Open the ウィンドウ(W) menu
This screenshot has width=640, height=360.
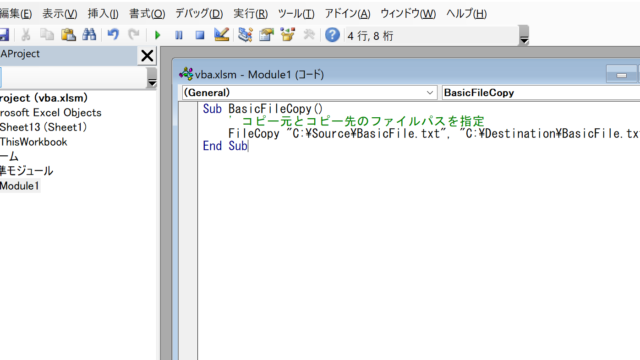coord(408,13)
